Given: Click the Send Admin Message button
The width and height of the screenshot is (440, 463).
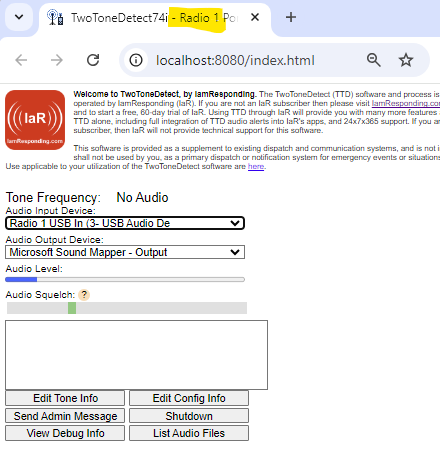Looking at the screenshot, I should click(65, 416).
